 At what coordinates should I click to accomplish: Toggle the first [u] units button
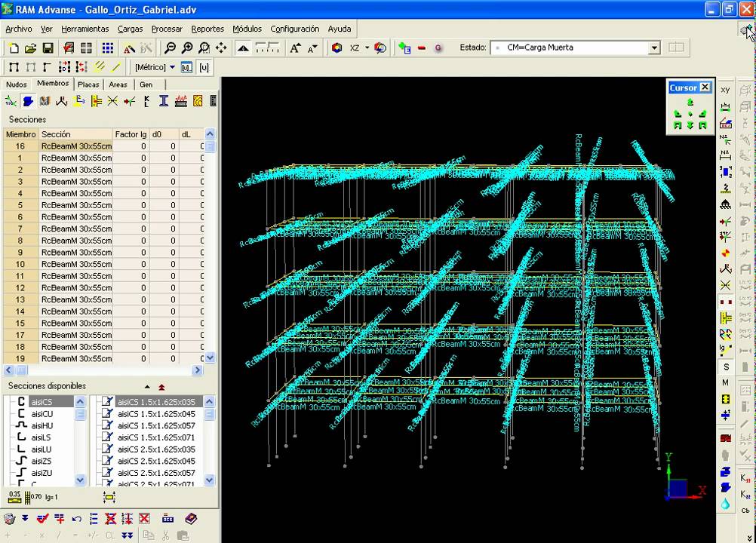(186, 67)
